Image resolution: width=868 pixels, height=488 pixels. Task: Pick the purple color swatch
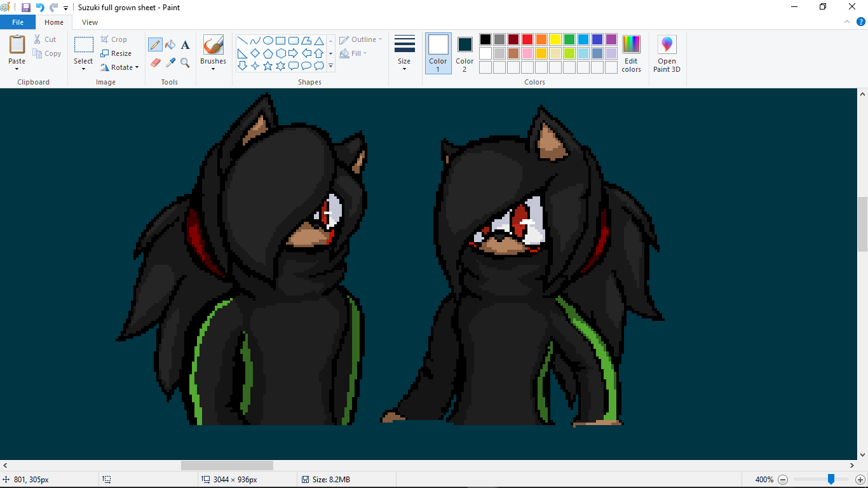[611, 39]
